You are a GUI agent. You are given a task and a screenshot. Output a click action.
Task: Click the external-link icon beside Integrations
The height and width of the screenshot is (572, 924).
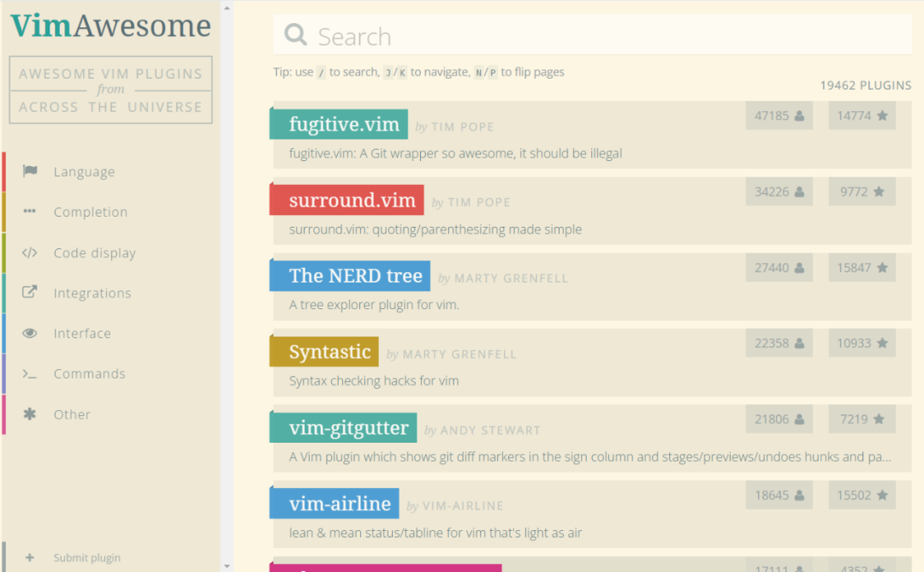pyautogui.click(x=30, y=293)
